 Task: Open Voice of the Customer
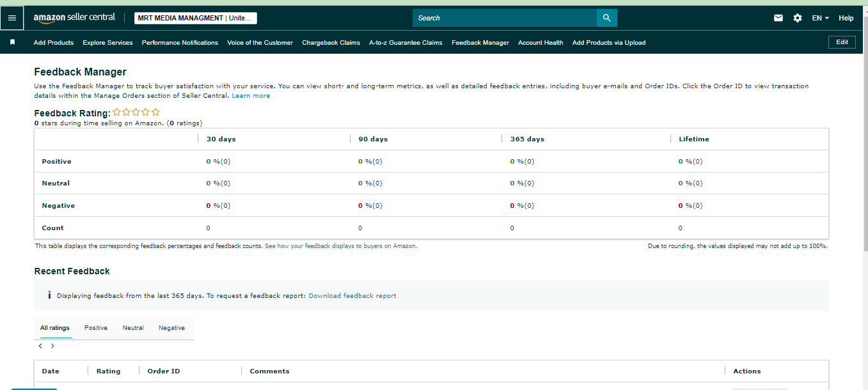(260, 43)
